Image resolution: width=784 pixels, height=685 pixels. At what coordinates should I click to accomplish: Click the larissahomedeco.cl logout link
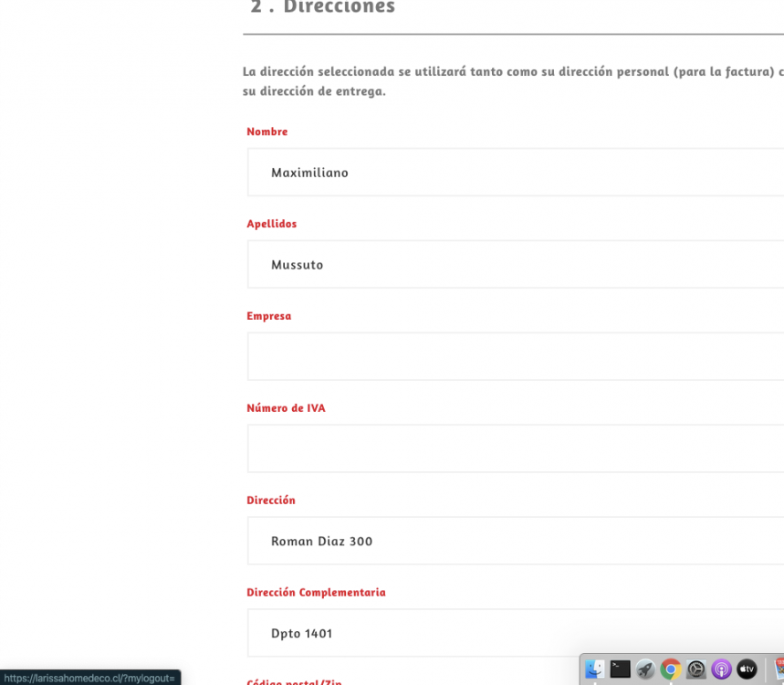pos(89,678)
